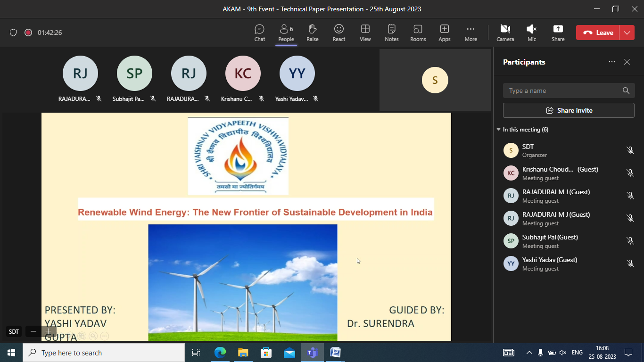Click the Share invite button
Viewport: 644px width, 362px height.
[569, 110]
